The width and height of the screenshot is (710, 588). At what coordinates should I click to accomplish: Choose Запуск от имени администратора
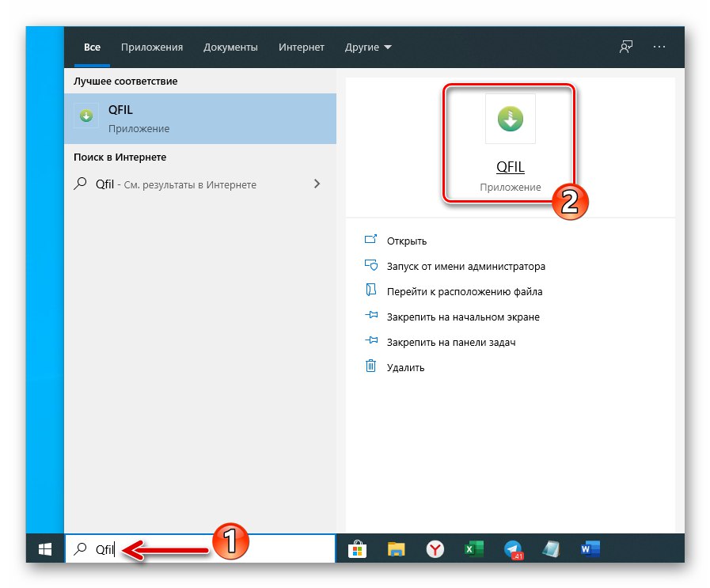[x=466, y=267]
